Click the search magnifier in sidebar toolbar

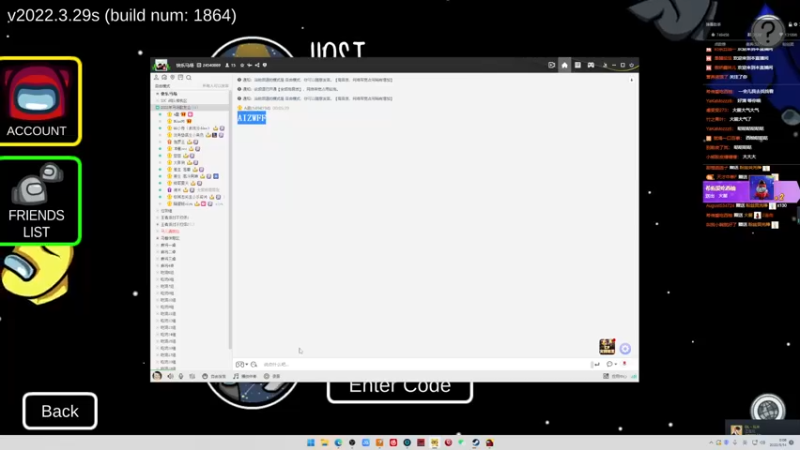pos(189,78)
